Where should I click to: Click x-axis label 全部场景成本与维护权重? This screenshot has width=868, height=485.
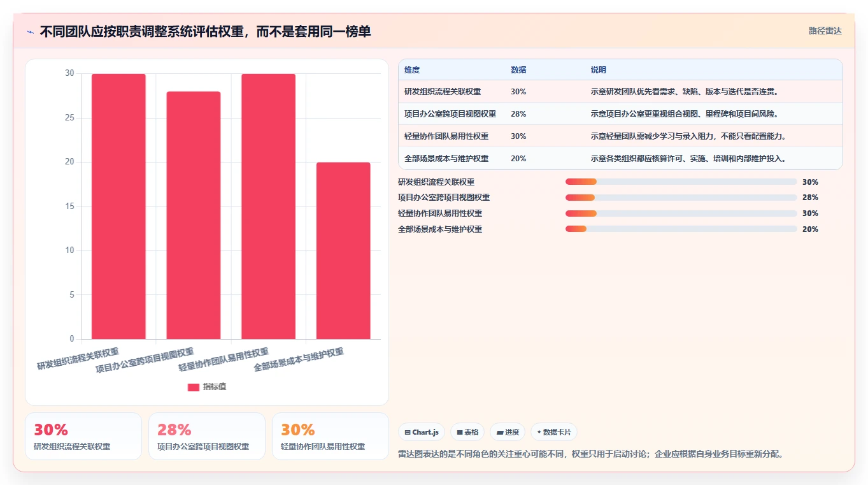[x=299, y=359]
